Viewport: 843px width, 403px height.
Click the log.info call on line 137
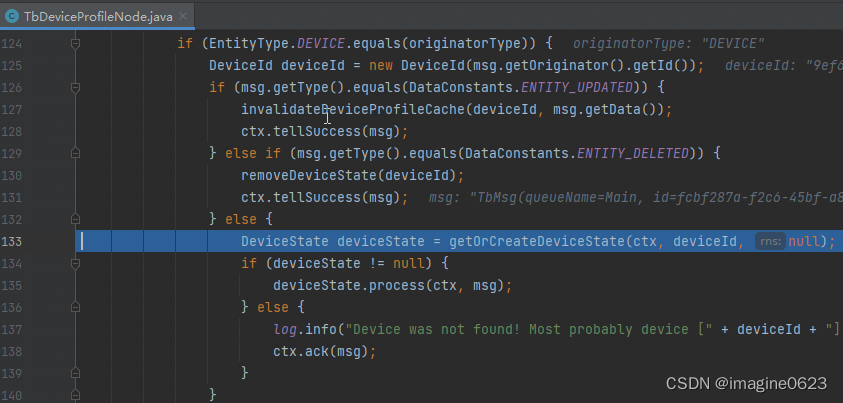(x=305, y=329)
